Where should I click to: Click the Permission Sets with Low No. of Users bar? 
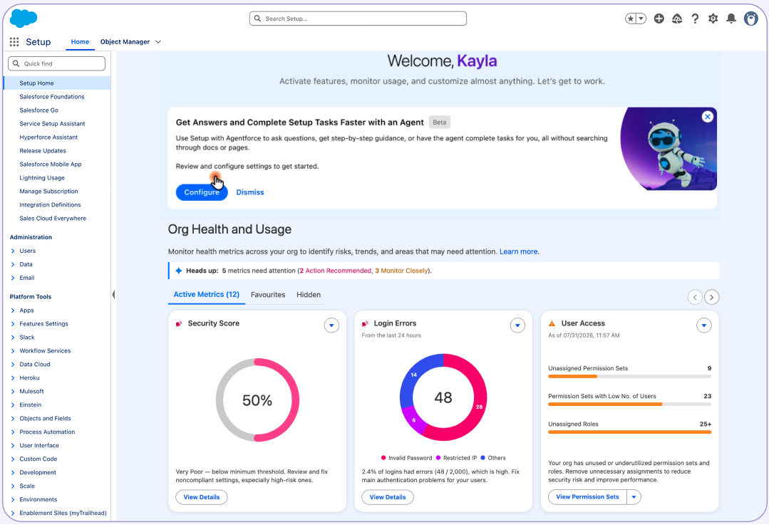(x=630, y=405)
